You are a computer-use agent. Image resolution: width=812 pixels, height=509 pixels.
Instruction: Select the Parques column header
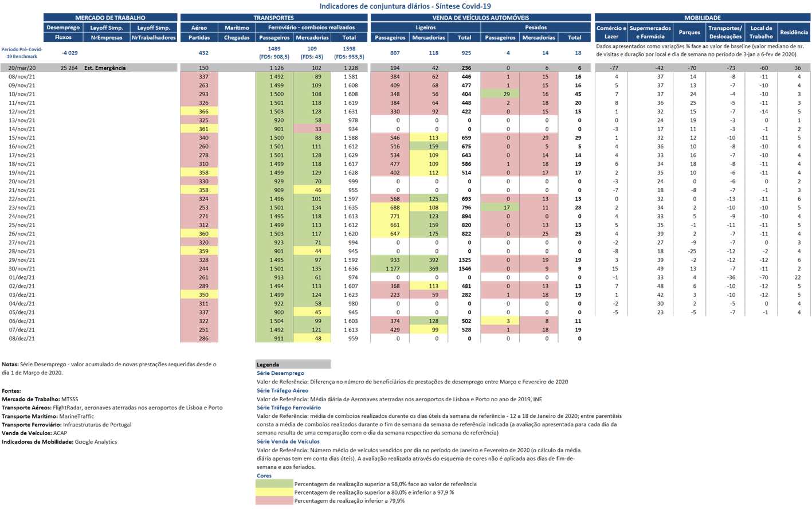click(689, 32)
